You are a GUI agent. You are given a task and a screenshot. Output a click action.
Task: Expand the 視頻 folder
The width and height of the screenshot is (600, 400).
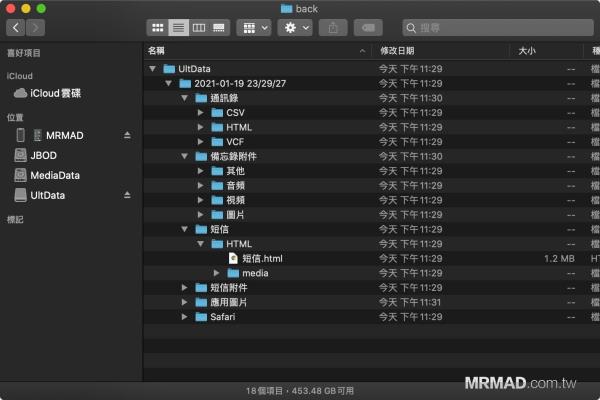tap(201, 200)
